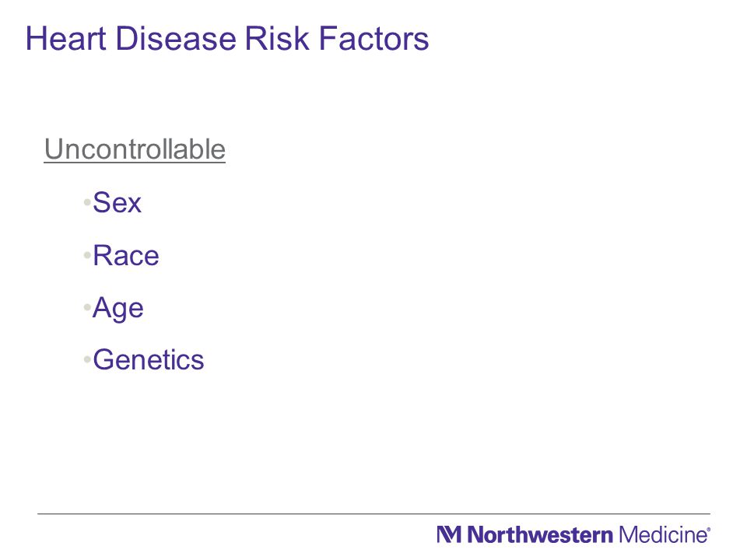This screenshot has height=560, width=747.
Task: Click the word Medicine in footer logo
Action: coord(662,535)
